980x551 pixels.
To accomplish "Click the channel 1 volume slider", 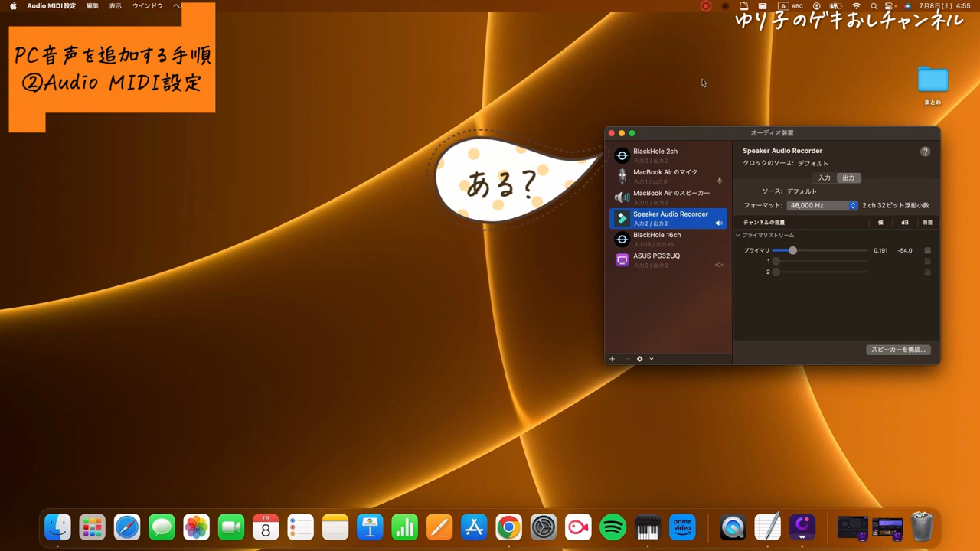I will click(x=820, y=261).
